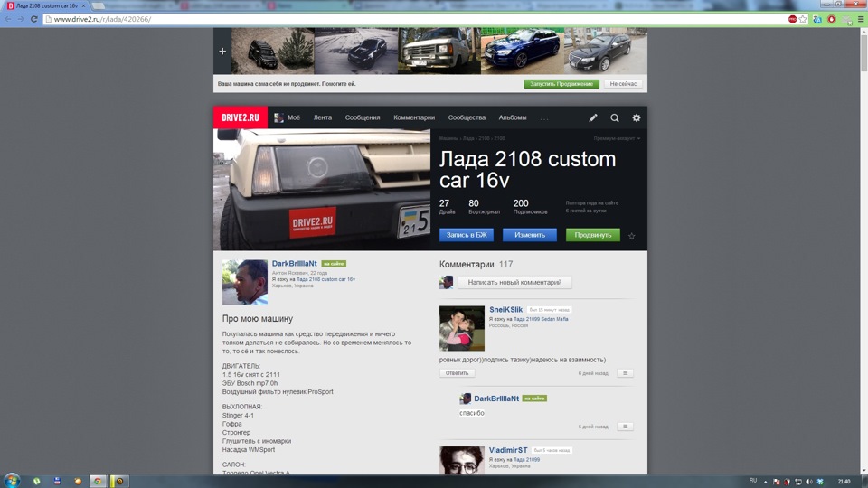Viewport: 868px width, 488px height.
Task: Open Chrome menu hamburger icon
Action: (x=861, y=19)
